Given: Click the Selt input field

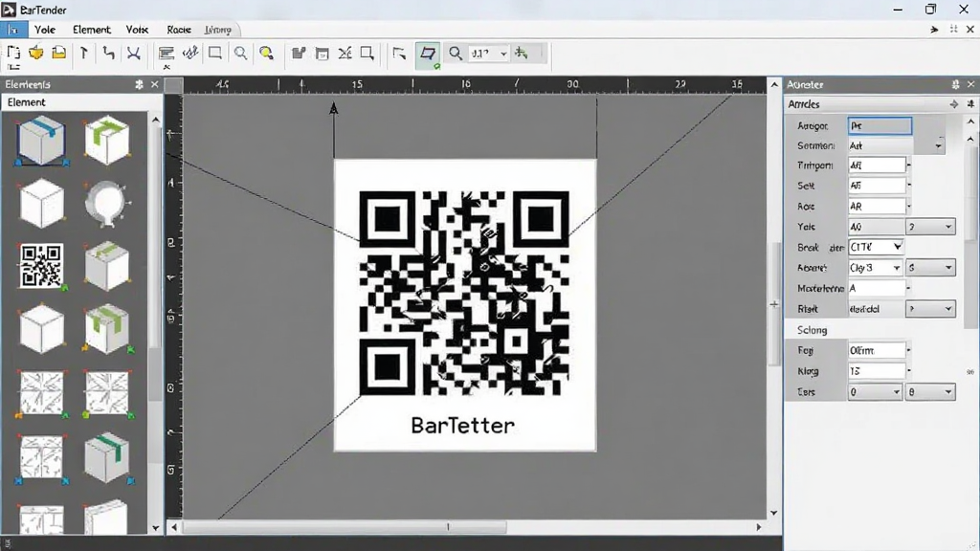Looking at the screenshot, I should [x=877, y=185].
